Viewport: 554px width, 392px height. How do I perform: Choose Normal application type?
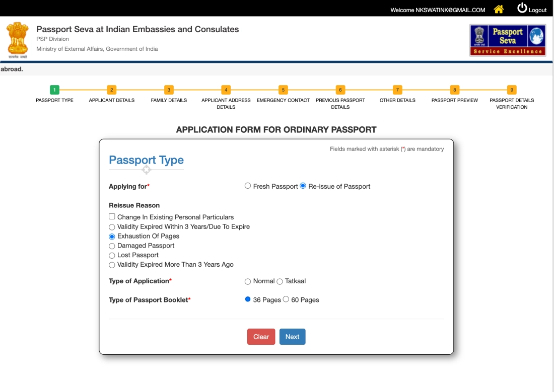248,281
